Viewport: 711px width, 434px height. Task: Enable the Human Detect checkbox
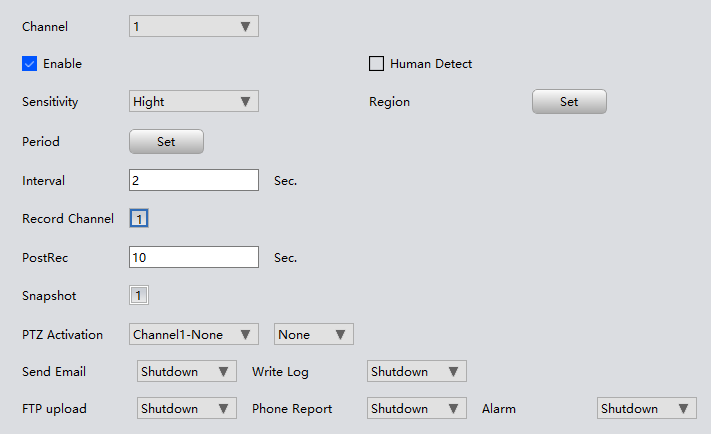pos(377,64)
